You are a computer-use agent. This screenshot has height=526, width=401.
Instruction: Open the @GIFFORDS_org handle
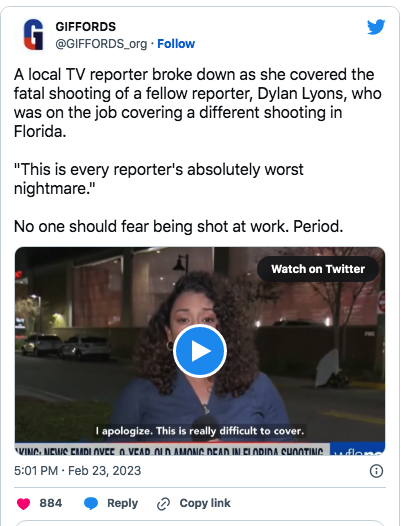101,44
